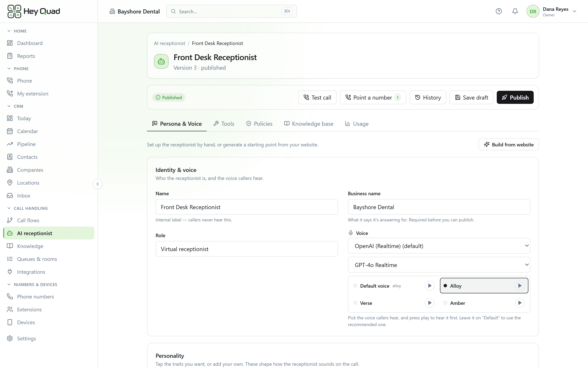Click the Call flows branch icon
Viewport: 588px width, 368px height.
coord(10,220)
